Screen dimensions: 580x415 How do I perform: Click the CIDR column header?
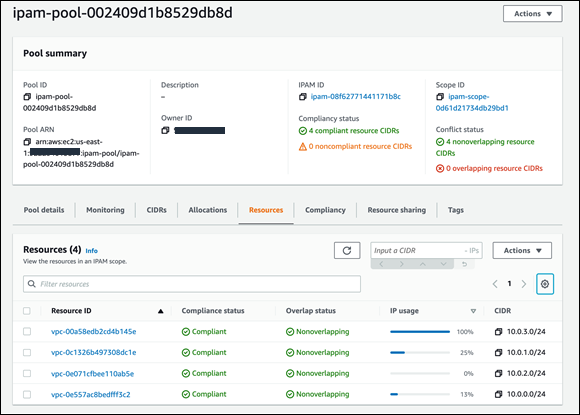point(502,311)
